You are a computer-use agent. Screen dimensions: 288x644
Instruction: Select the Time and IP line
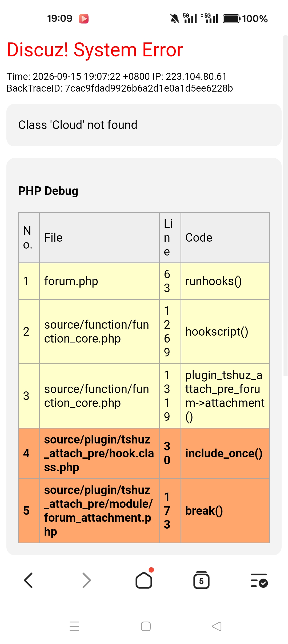(x=117, y=77)
